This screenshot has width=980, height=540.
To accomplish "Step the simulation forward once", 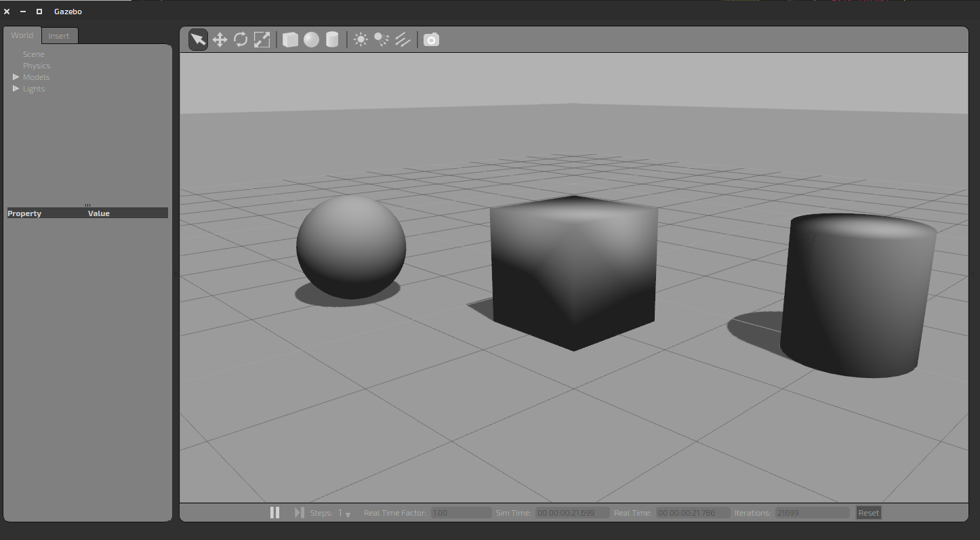I will (x=299, y=513).
